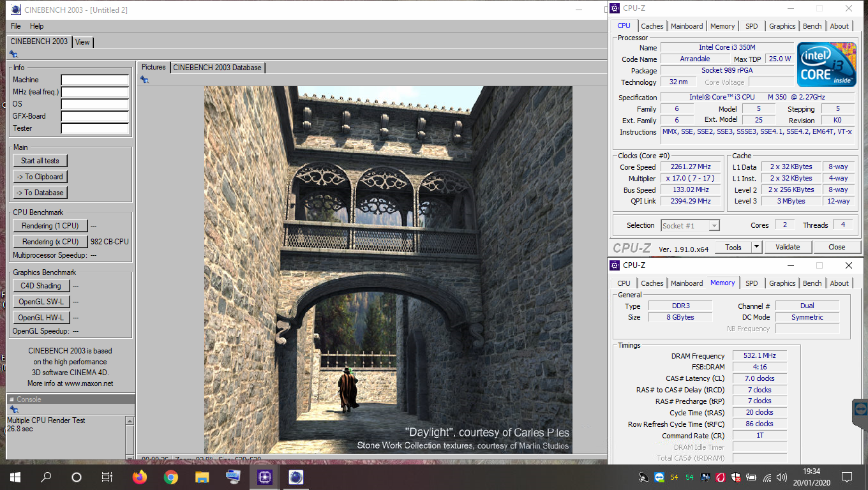Open Cortana from the taskbar
This screenshot has height=490, width=868.
77,477
